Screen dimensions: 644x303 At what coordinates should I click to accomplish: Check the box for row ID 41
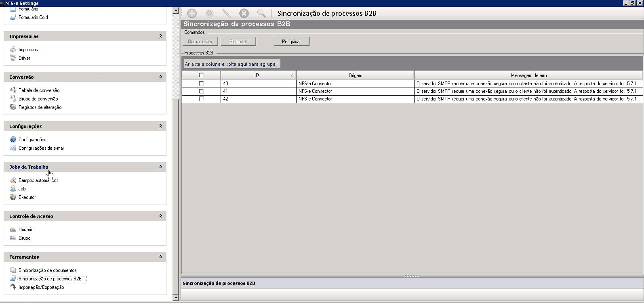[201, 91]
